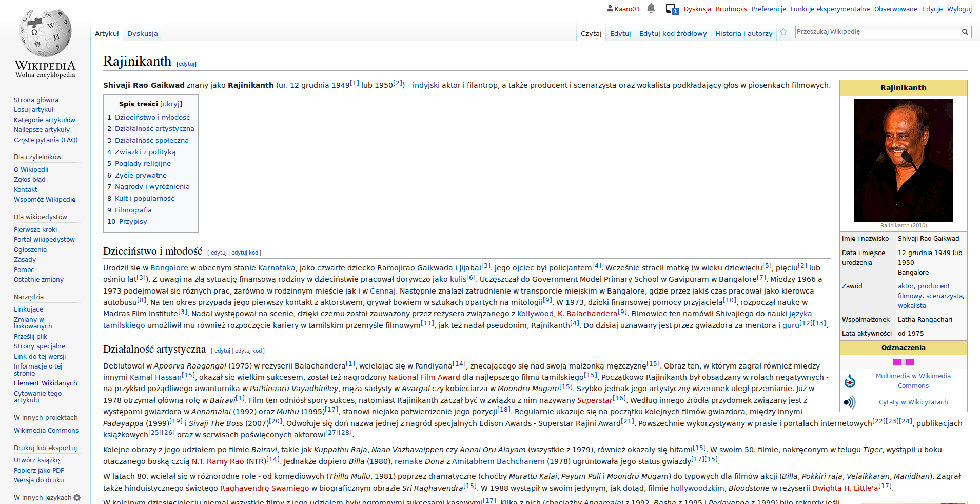This screenshot has height=504, width=980.
Task: Click Wyloguj to log out
Action: tap(959, 9)
